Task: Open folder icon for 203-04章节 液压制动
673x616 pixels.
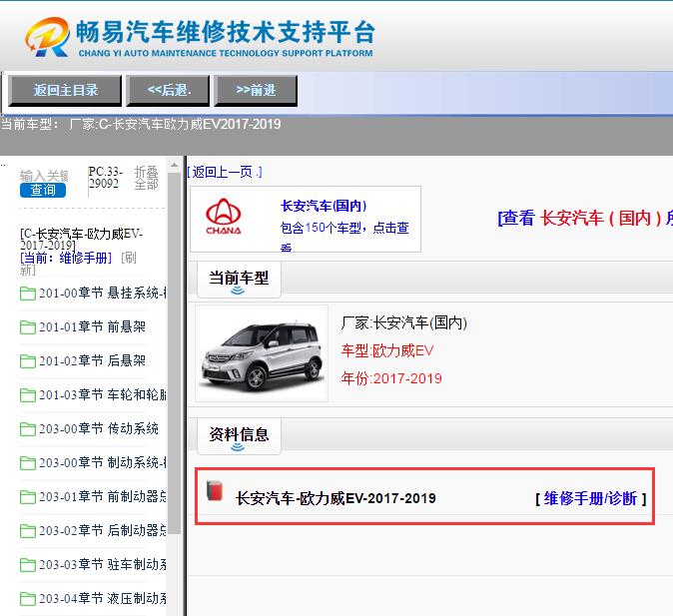Action: 28,599
